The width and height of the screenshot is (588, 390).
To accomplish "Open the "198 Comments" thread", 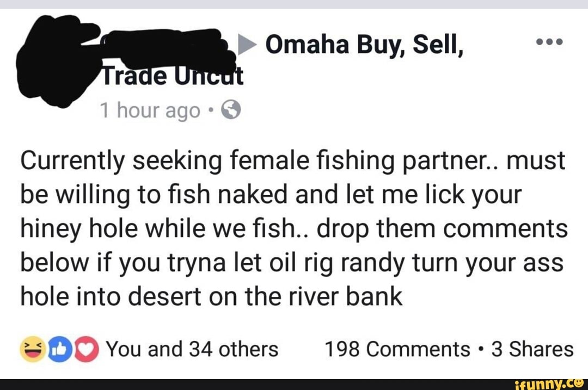I will (x=397, y=349).
